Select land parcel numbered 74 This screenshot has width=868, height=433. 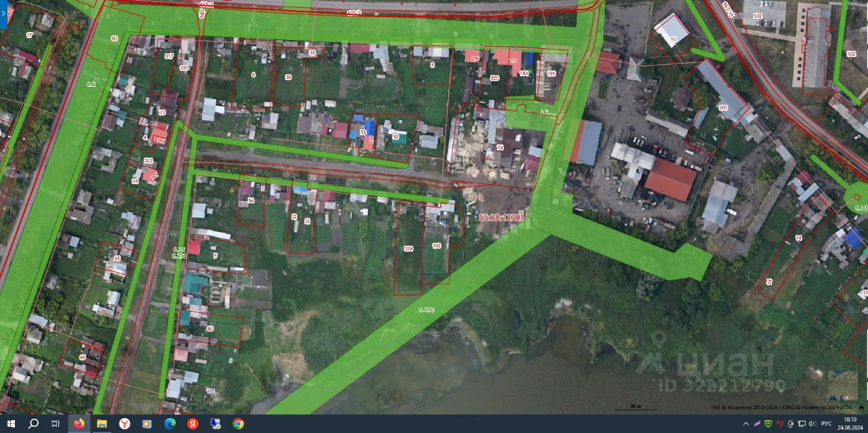click(x=500, y=147)
